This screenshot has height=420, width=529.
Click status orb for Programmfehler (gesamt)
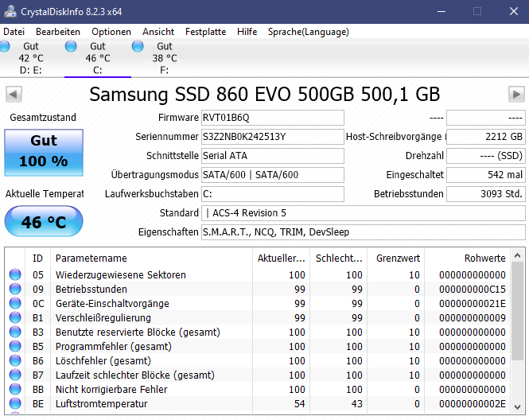point(15,347)
